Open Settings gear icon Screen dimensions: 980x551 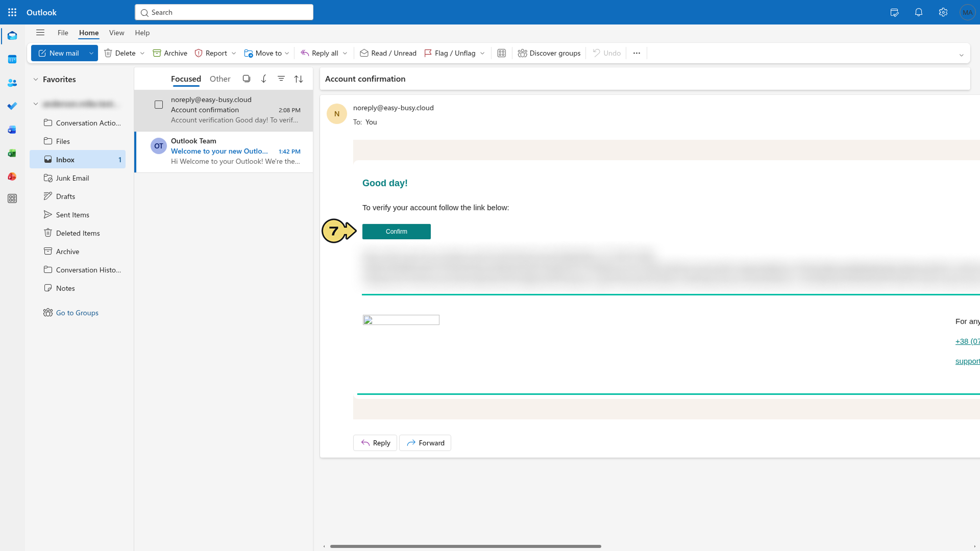(x=943, y=12)
